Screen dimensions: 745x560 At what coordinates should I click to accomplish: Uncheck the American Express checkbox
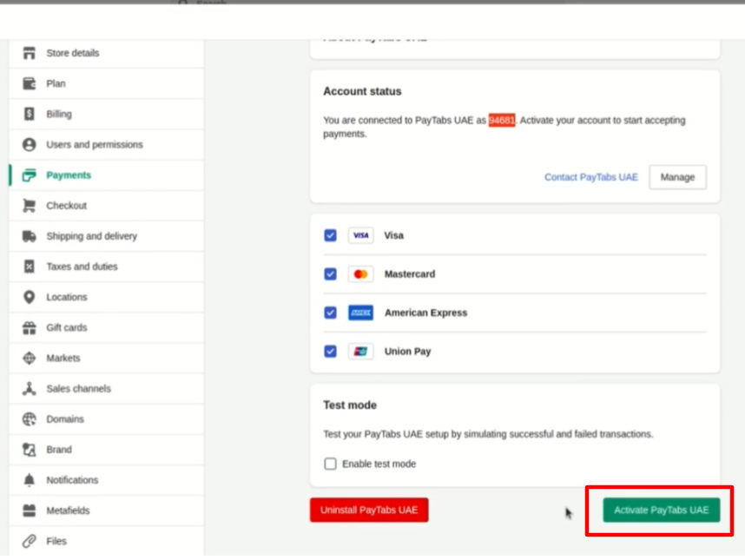pyautogui.click(x=330, y=313)
